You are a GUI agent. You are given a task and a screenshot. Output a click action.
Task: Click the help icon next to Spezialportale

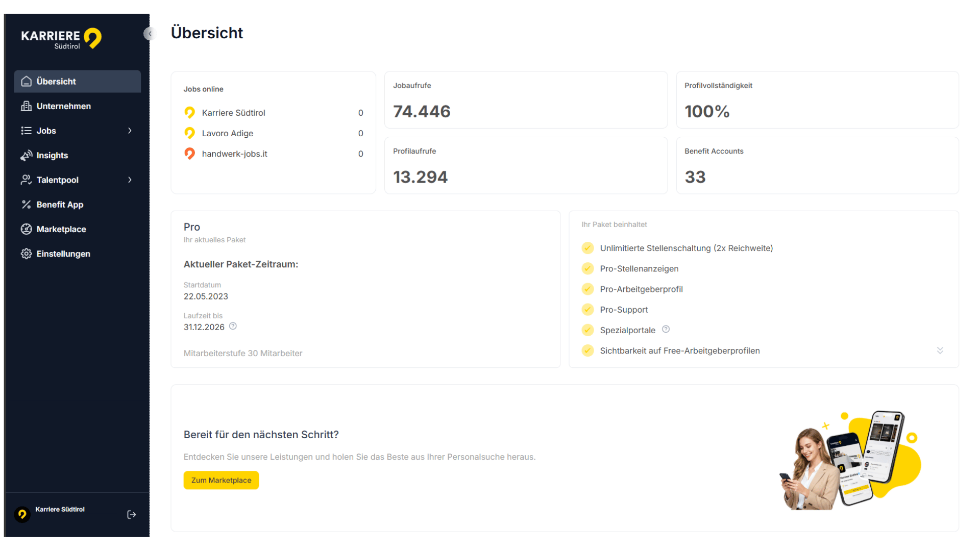[666, 330]
